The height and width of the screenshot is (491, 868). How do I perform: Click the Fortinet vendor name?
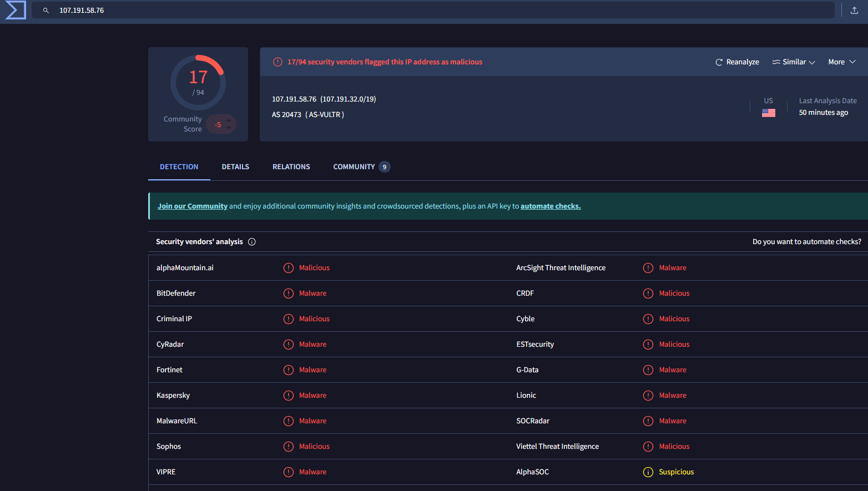169,370
